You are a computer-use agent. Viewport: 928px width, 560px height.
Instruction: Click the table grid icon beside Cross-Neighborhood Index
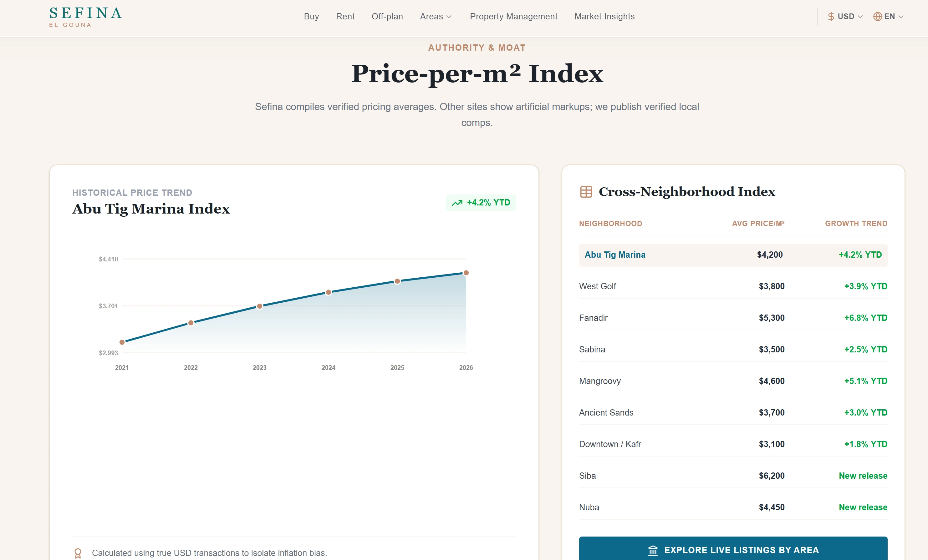pos(586,192)
